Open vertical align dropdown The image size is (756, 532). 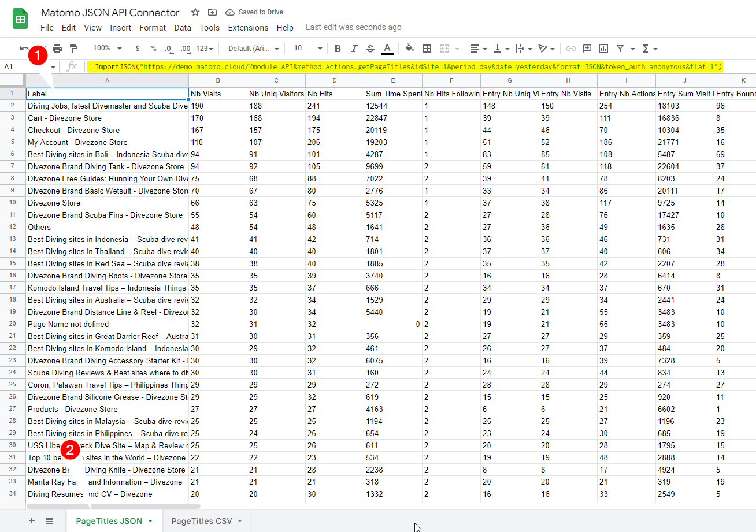[x=500, y=49]
